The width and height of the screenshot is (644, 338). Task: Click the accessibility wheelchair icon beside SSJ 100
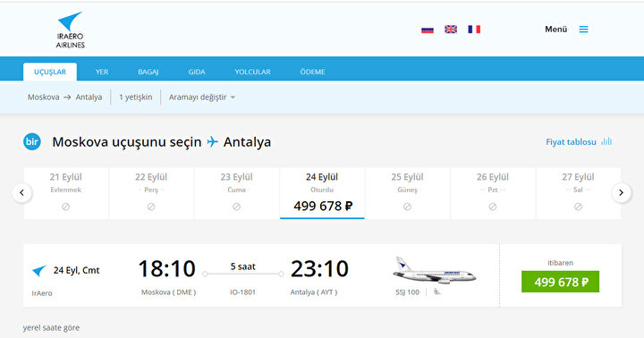coord(437,292)
